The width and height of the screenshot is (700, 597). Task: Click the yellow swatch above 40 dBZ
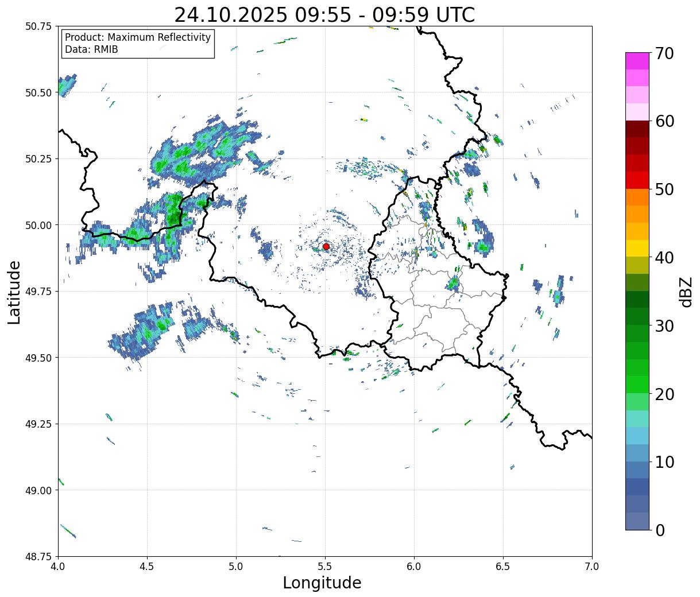click(x=637, y=248)
